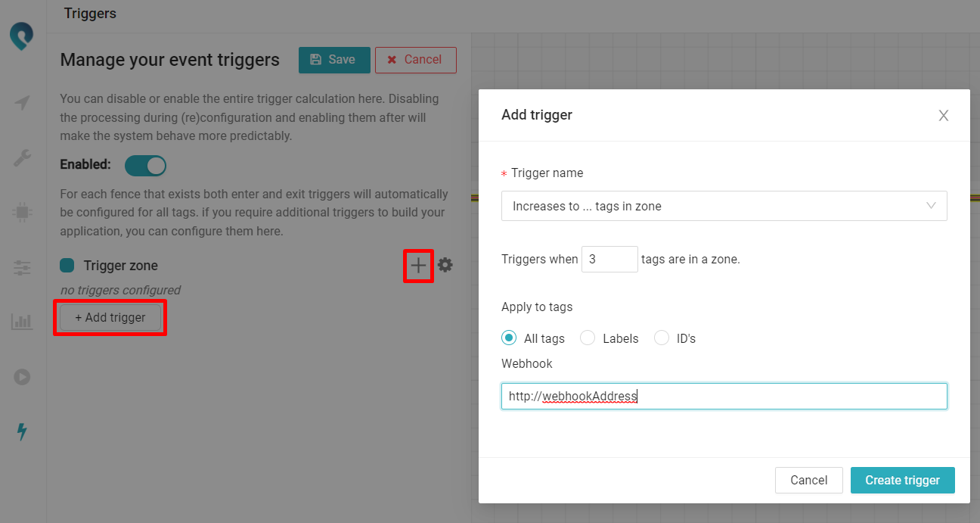The height and width of the screenshot is (523, 980).
Task: Click the plus icon beside Trigger zone
Action: click(418, 265)
